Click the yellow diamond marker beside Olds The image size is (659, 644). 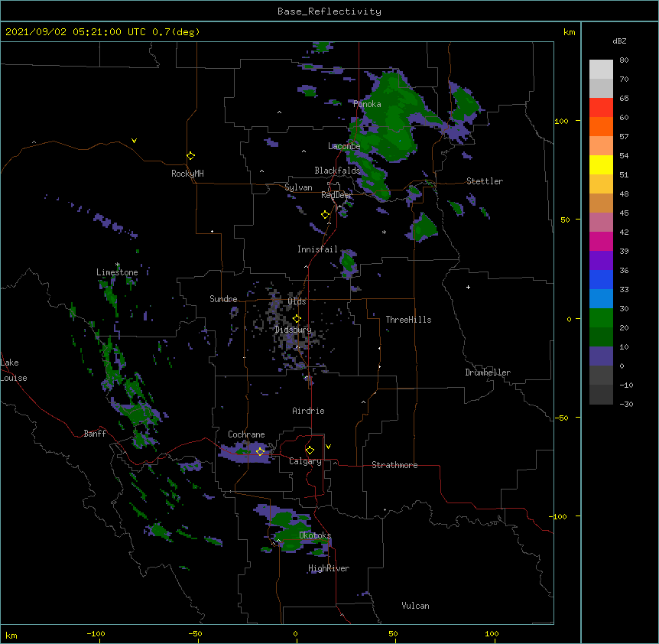point(297,319)
